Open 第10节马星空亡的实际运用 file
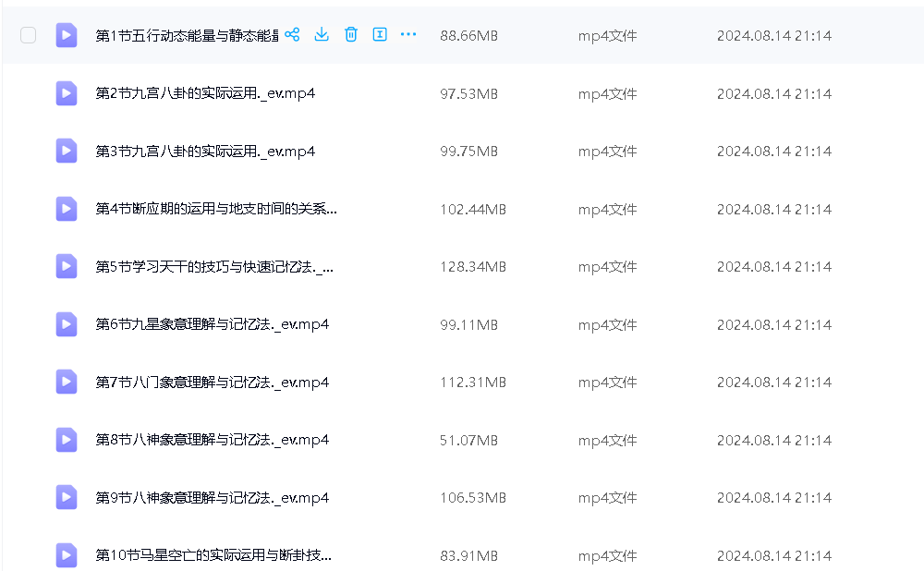The image size is (924, 571). pyautogui.click(x=213, y=555)
